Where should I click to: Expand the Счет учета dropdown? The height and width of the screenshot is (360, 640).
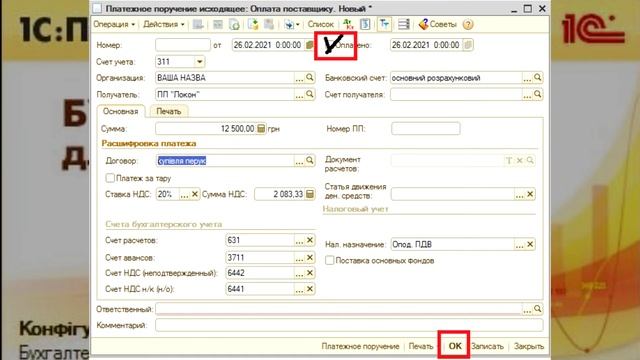click(x=200, y=62)
